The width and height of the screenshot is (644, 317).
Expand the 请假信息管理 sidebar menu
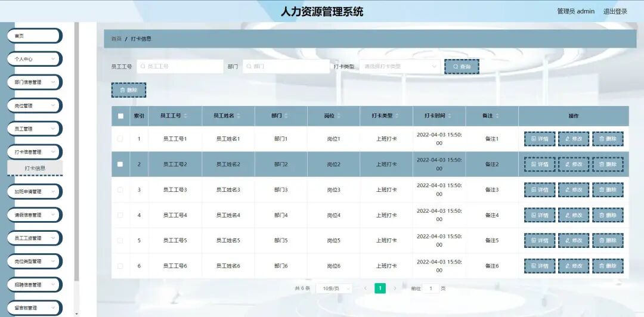pyautogui.click(x=35, y=215)
